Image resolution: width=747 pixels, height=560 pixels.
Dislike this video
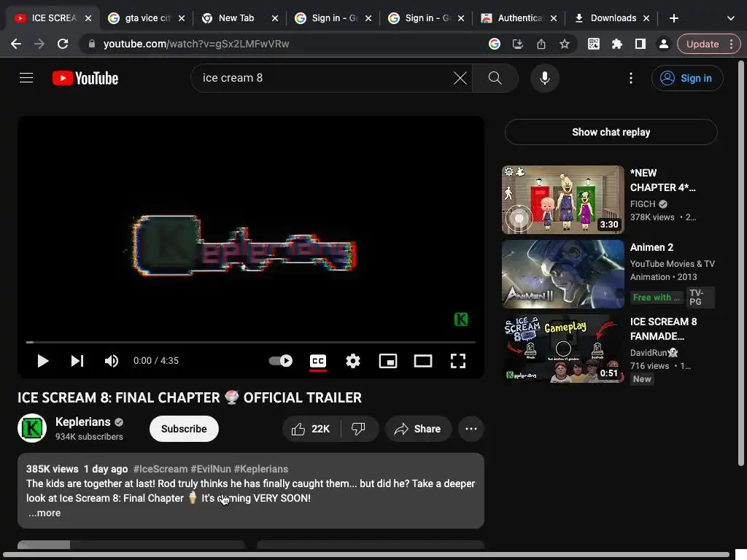359,429
